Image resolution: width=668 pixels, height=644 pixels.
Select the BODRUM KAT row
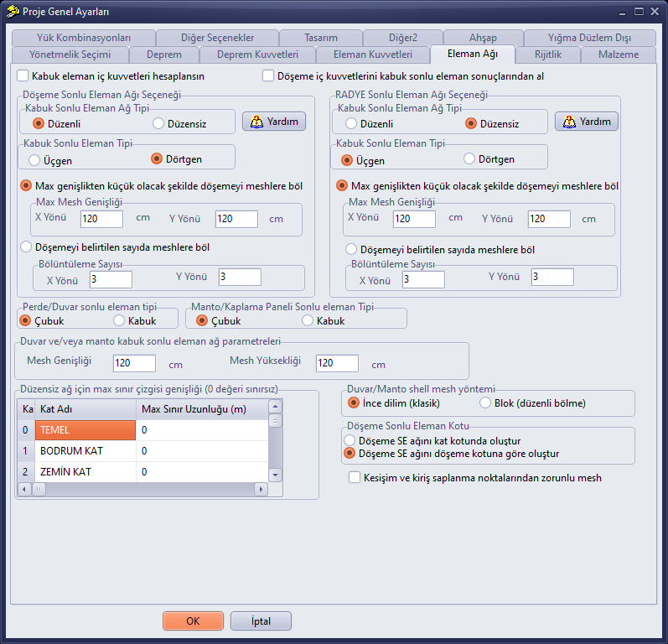point(143,451)
